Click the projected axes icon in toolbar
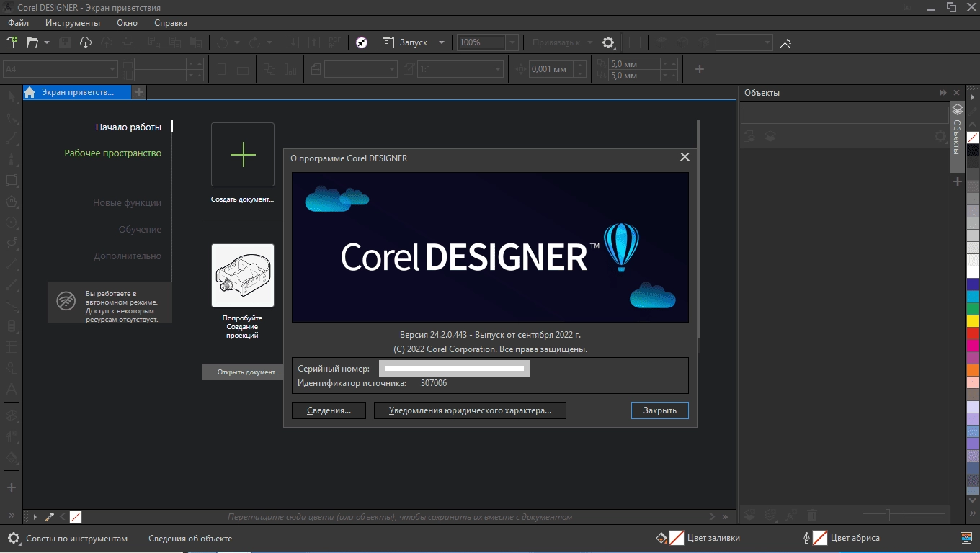The height and width of the screenshot is (553, 980). [x=785, y=42]
